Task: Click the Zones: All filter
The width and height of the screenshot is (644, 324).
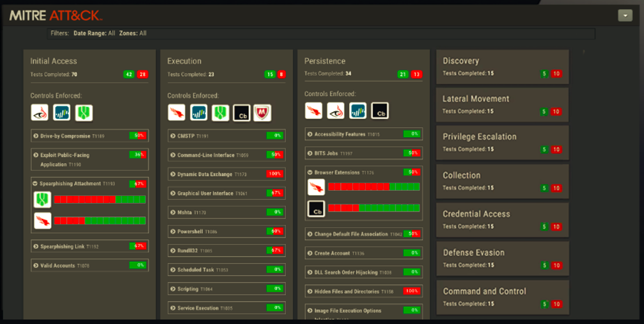Action: click(132, 33)
